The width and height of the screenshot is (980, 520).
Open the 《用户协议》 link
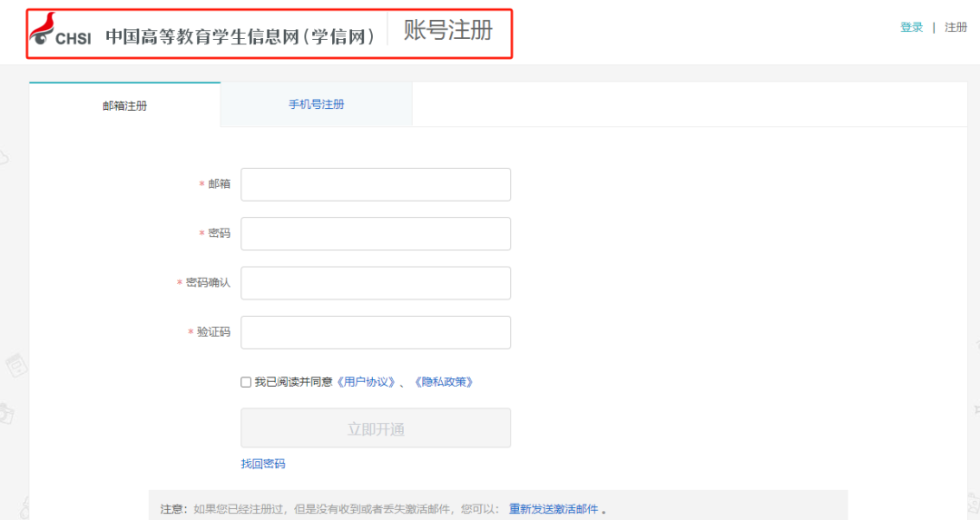tap(367, 382)
